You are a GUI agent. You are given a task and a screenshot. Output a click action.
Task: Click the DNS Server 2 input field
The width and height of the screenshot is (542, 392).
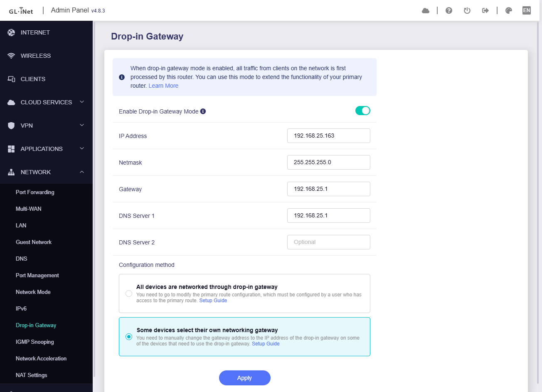coord(328,242)
